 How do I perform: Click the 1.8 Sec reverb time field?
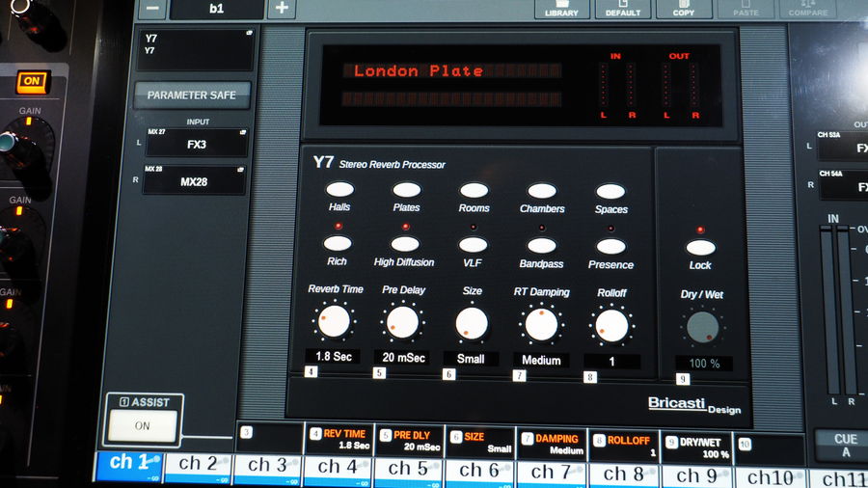pos(334,357)
